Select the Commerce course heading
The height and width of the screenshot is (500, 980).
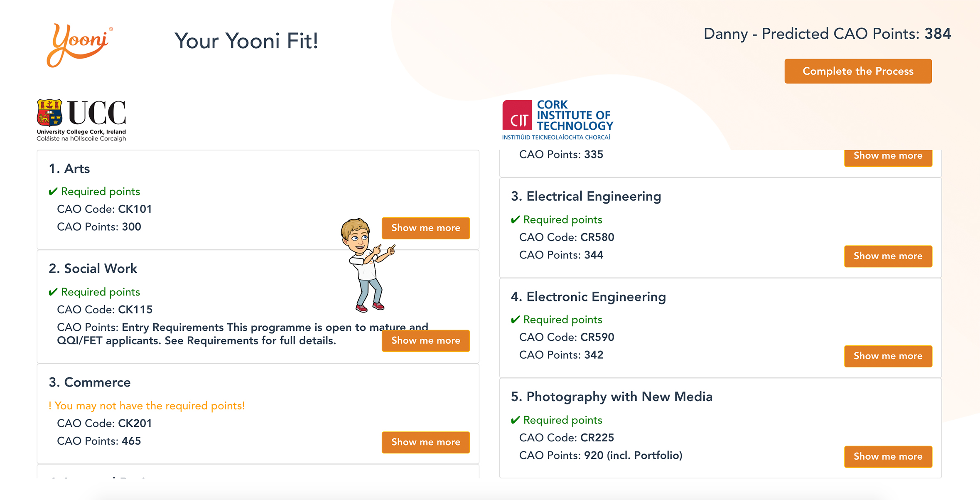pyautogui.click(x=89, y=382)
